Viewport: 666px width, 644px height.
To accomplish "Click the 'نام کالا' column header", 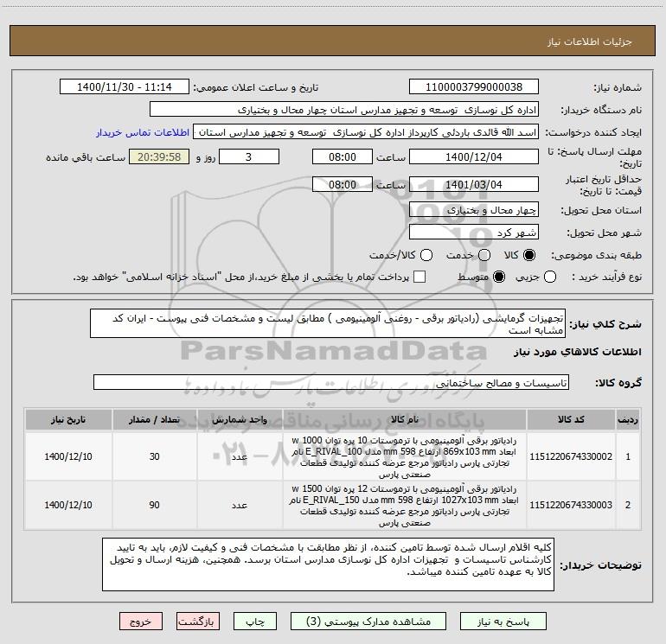I will (405, 419).
